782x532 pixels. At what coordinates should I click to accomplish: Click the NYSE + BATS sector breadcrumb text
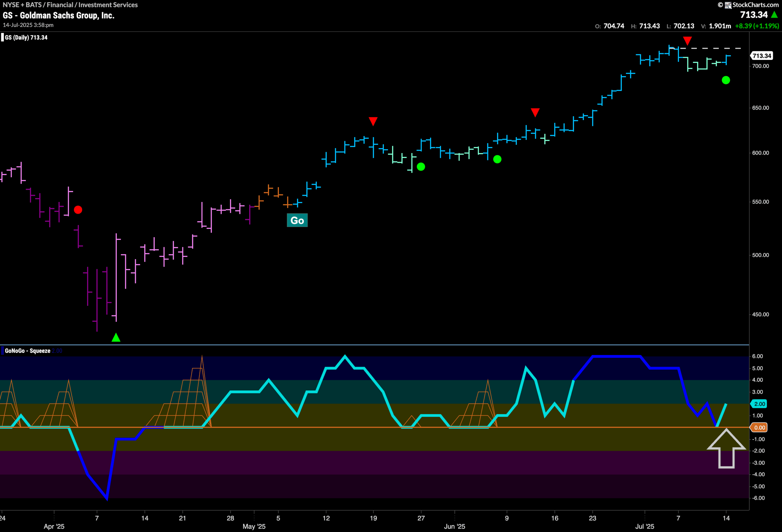[70, 5]
